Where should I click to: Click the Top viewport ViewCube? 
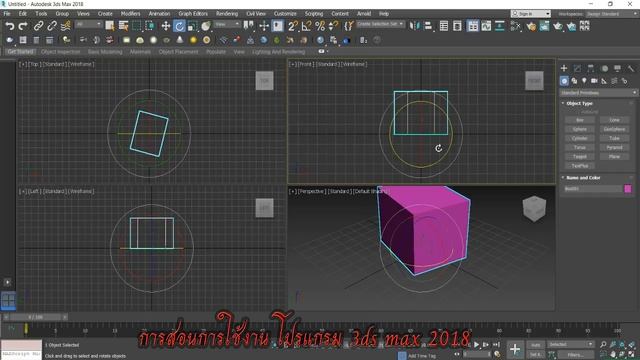(264, 80)
